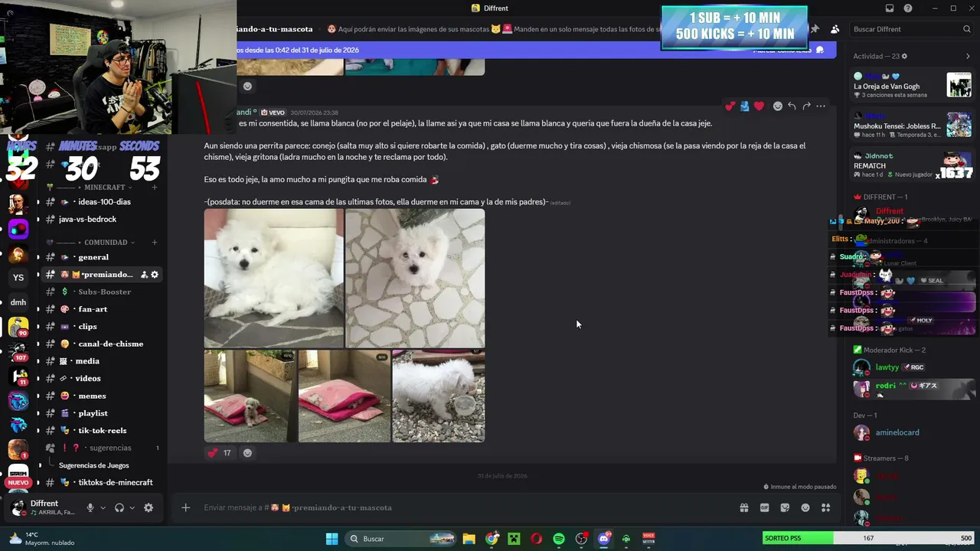Open member lawtyy profile
The image size is (980, 551).
tap(913, 367)
